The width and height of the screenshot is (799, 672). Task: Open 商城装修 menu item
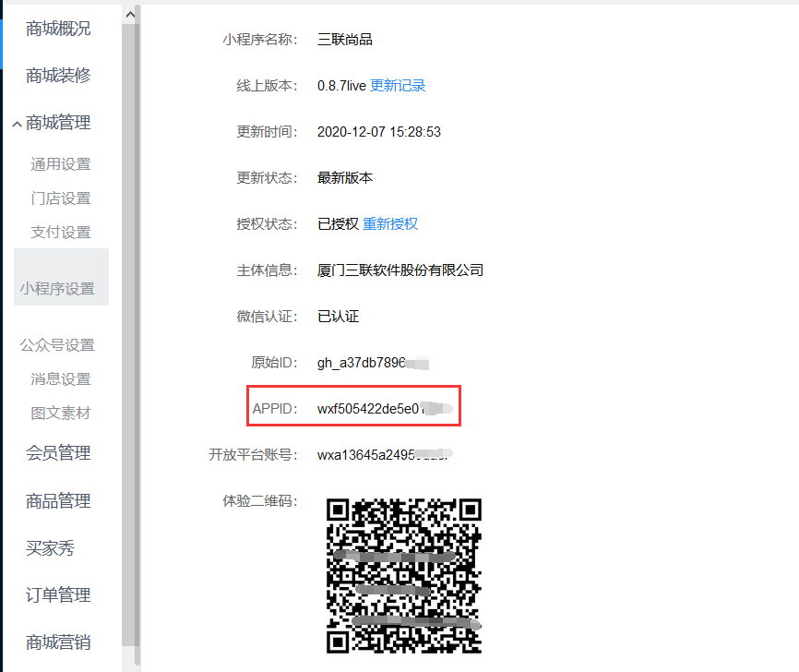point(58,76)
